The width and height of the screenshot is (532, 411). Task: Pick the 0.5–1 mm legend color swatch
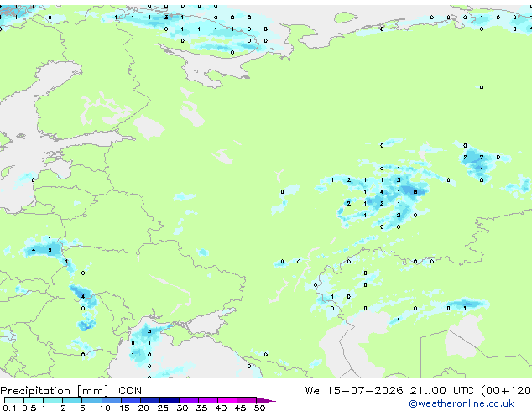pyautogui.click(x=34, y=400)
